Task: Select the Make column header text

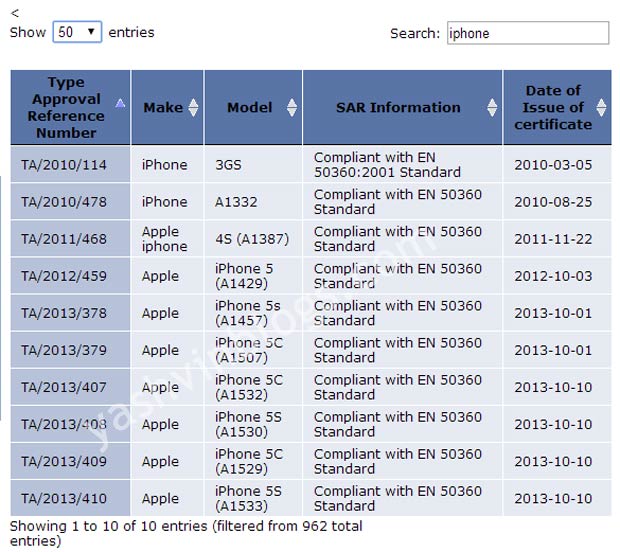Action: tap(163, 108)
